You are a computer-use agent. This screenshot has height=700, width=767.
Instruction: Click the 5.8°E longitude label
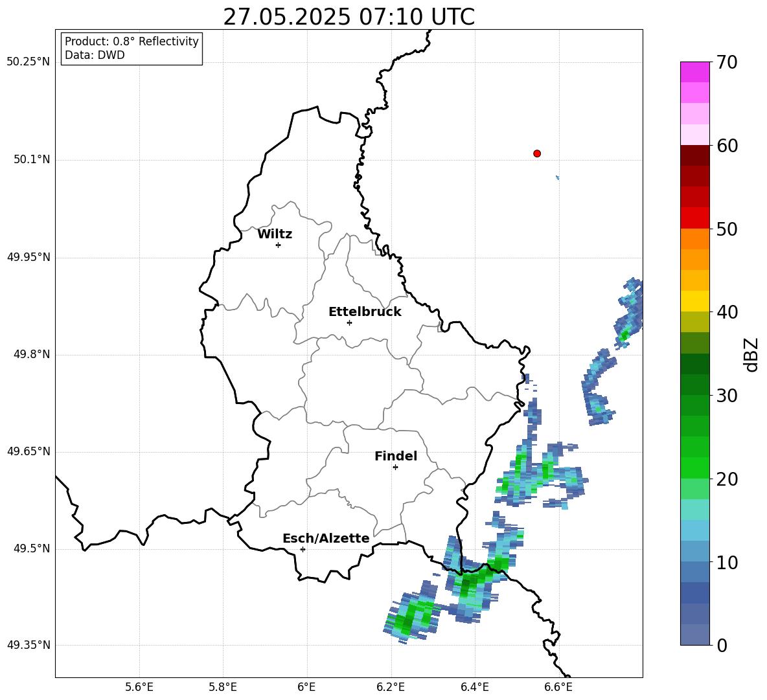coord(223,687)
